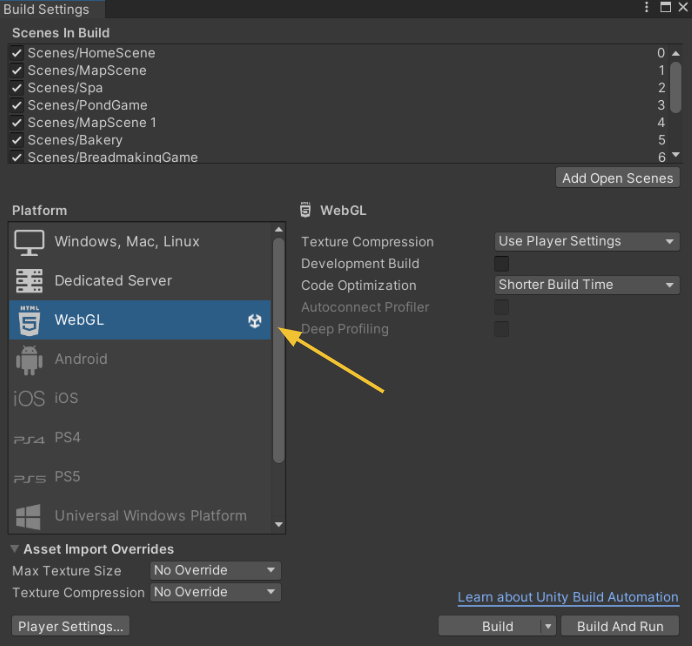
Task: Open the Code Optimization dropdown
Action: [x=587, y=285]
